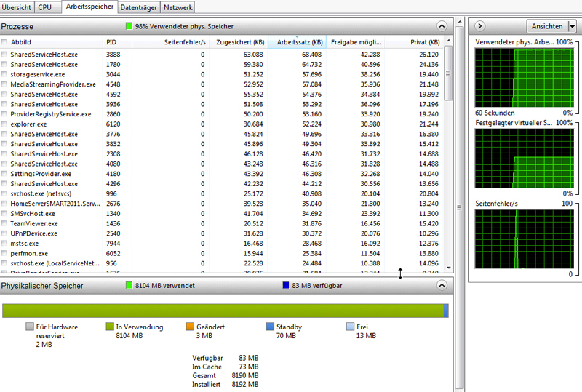Screen dimensions: 582x392
Task: Click the physical memory usage bar
Action: (224, 311)
